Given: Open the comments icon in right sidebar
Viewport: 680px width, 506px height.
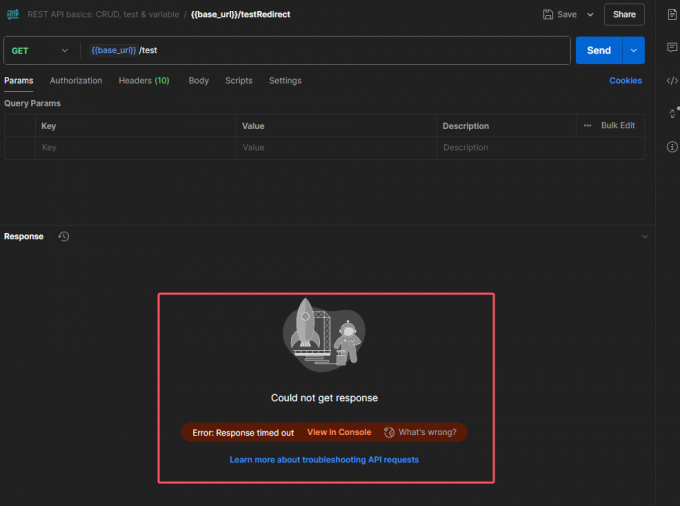Looking at the screenshot, I should tap(672, 47).
